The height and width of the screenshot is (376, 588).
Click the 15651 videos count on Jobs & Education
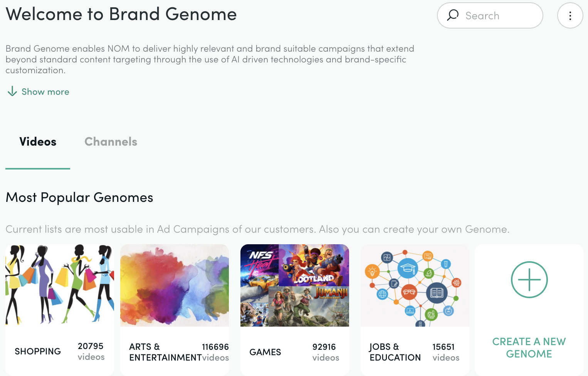(x=446, y=352)
